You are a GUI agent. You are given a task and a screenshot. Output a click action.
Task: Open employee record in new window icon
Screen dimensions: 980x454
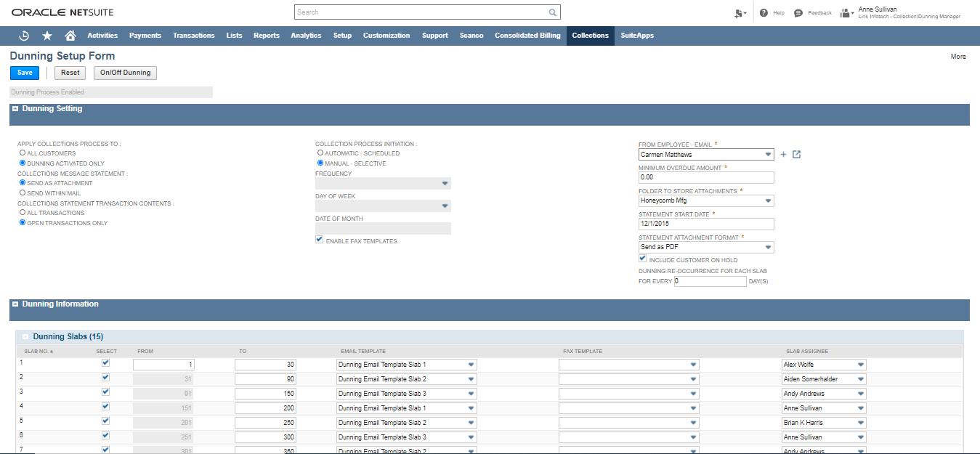[x=796, y=155]
